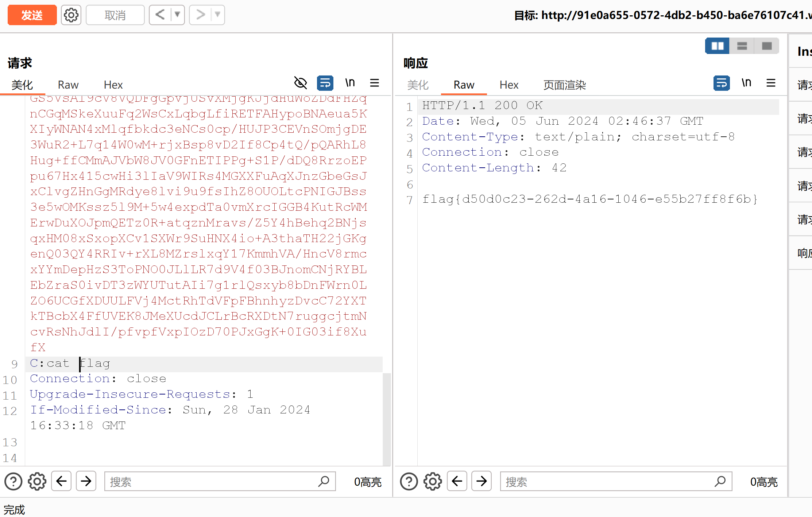This screenshot has height=517, width=812.
Task: Switch the response panel to Hex tab
Action: 509,85
